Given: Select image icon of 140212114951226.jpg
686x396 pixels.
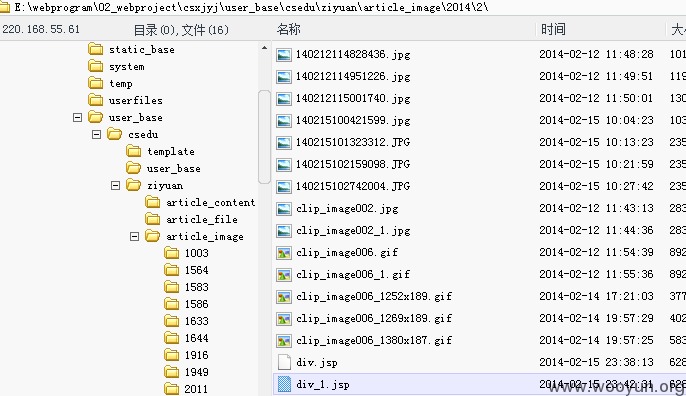Looking at the screenshot, I should coord(284,77).
